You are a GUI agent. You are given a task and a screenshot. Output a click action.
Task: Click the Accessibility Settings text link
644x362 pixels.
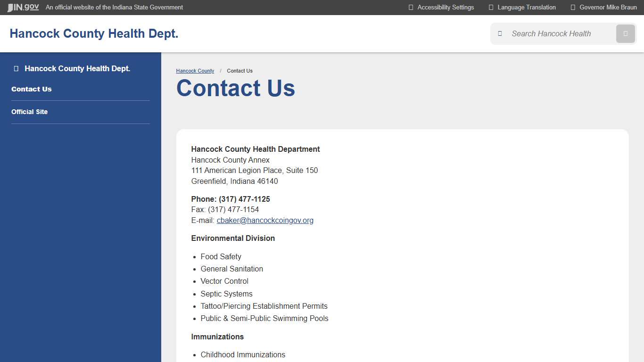pos(446,7)
